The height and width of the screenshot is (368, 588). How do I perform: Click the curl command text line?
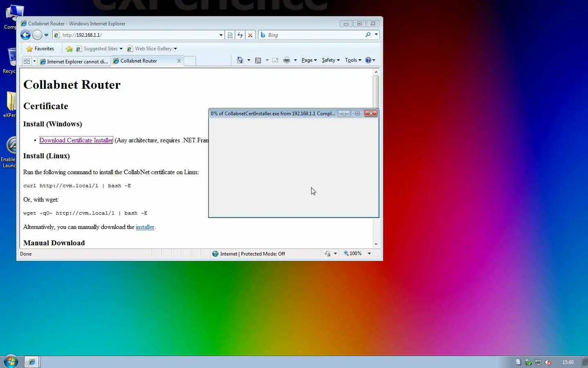[77, 186]
